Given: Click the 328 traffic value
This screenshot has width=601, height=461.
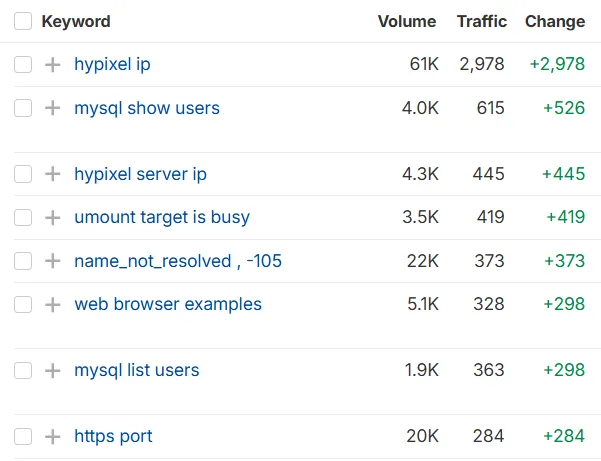Looking at the screenshot, I should (489, 304).
